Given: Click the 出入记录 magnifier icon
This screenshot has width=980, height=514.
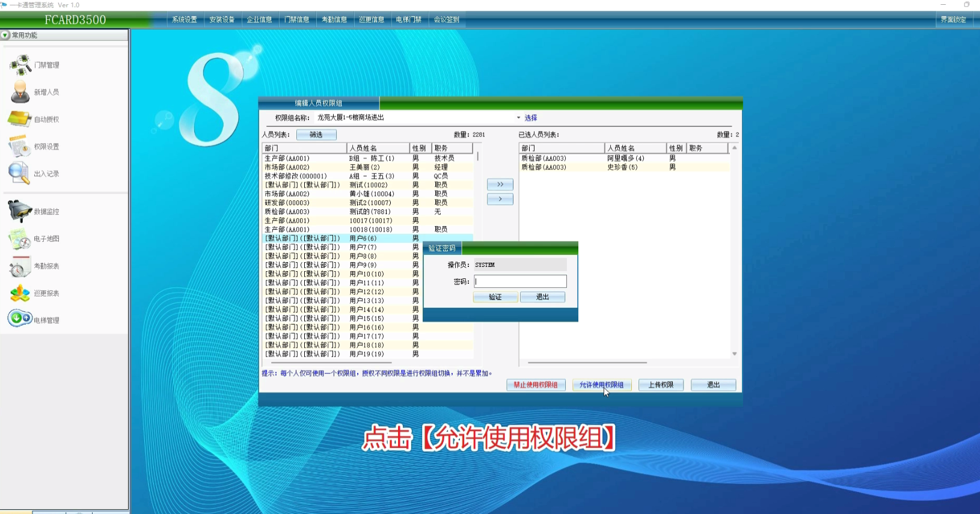Looking at the screenshot, I should (x=19, y=173).
